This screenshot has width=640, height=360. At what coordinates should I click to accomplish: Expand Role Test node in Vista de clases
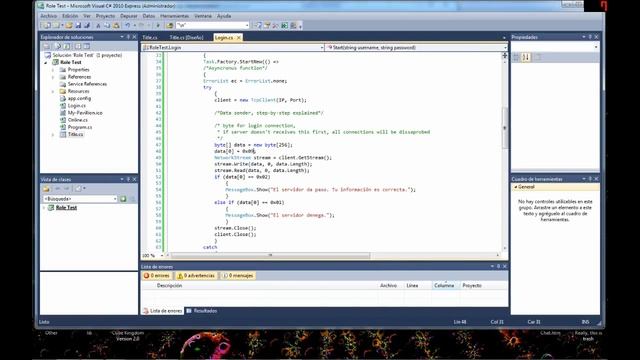pyautogui.click(x=44, y=208)
